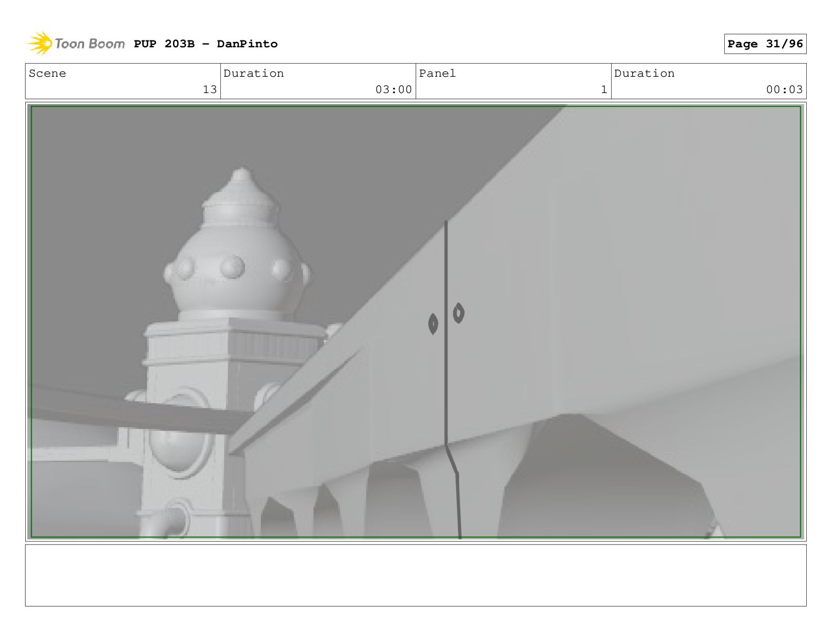Click the empty notes box below the panel
This screenshot has height=644, width=832.
point(416,575)
